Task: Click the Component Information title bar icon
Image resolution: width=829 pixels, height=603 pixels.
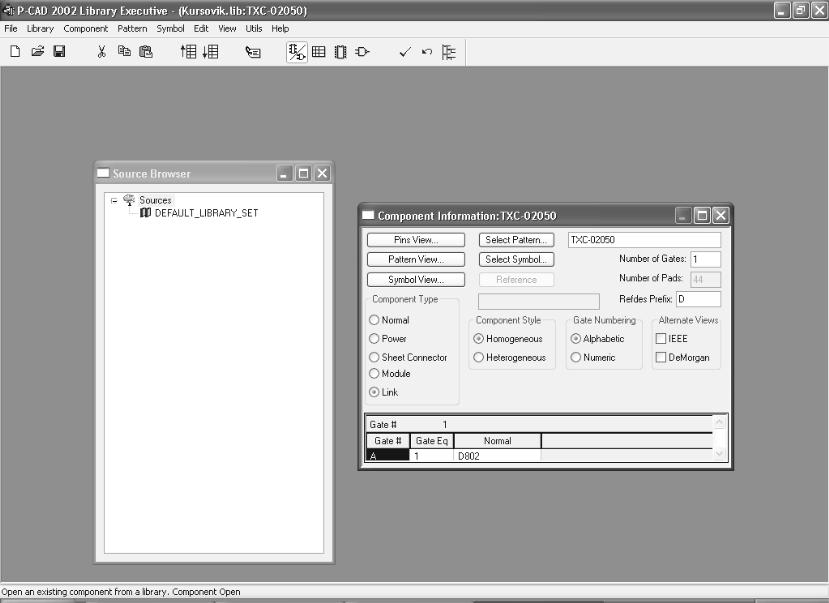Action: pos(368,215)
